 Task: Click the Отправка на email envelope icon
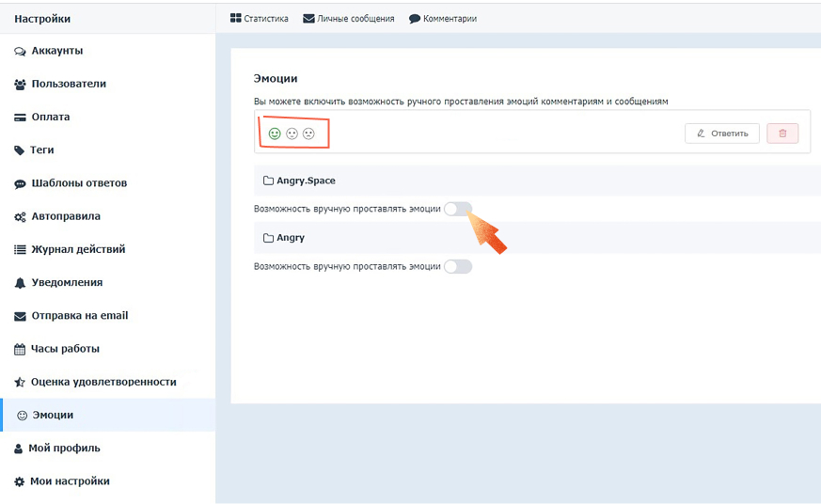[x=20, y=316]
